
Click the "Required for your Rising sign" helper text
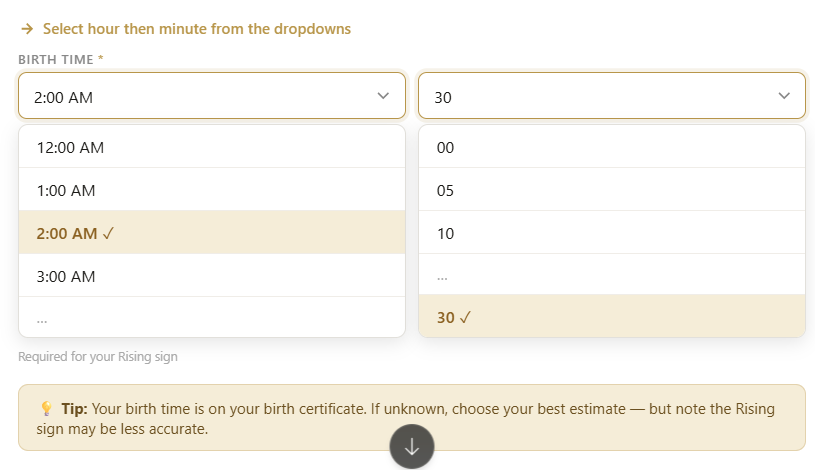point(98,356)
